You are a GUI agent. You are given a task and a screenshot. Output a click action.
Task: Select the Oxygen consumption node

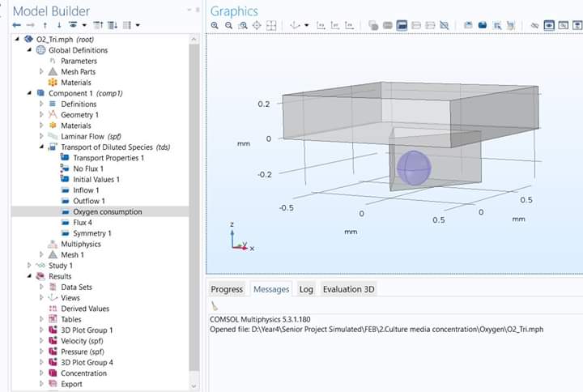[107, 211]
